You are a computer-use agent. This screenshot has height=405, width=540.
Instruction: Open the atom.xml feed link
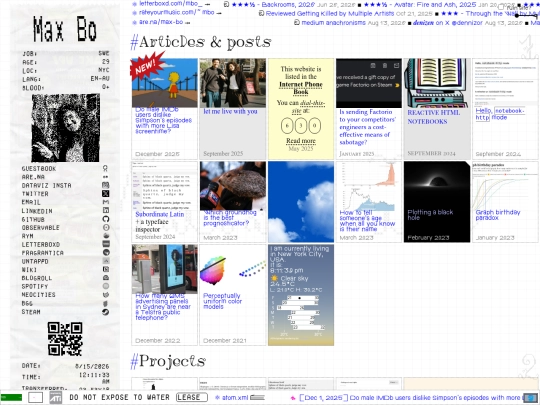click(x=235, y=397)
